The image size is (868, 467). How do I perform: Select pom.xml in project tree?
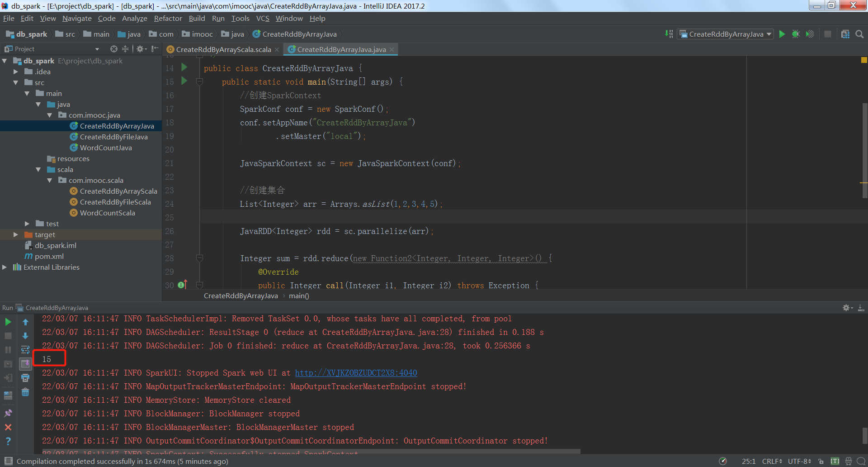coord(49,256)
